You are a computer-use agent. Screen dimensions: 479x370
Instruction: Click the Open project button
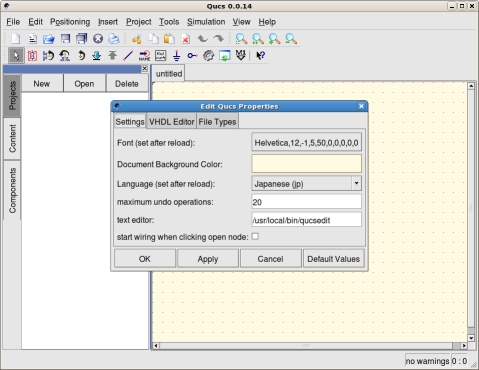click(84, 84)
